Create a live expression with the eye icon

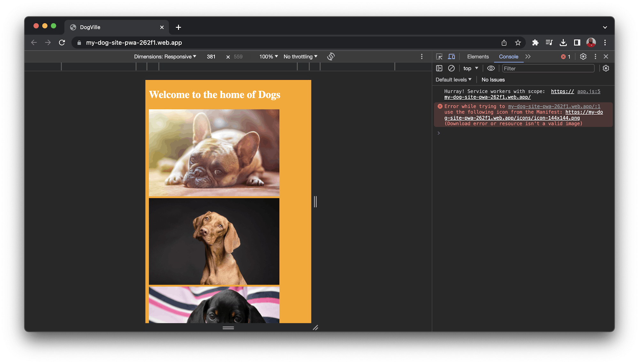(x=491, y=68)
